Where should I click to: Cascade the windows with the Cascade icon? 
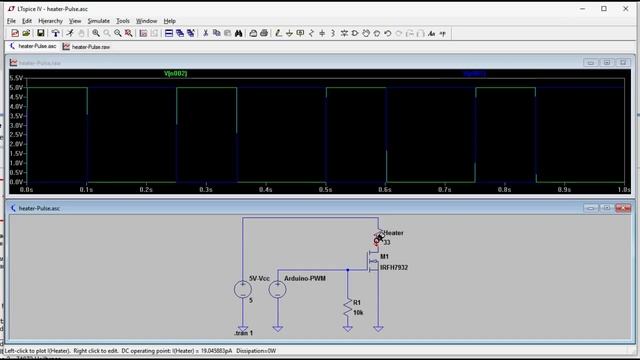click(x=180, y=33)
